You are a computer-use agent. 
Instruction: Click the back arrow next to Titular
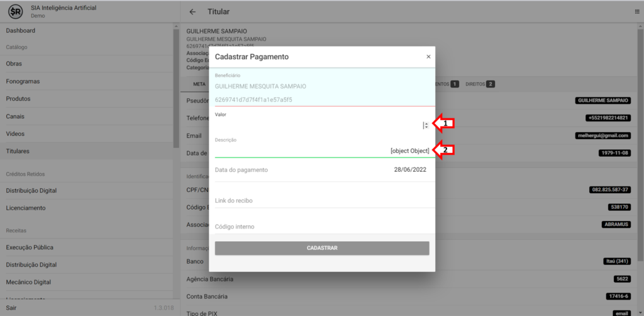tap(192, 12)
